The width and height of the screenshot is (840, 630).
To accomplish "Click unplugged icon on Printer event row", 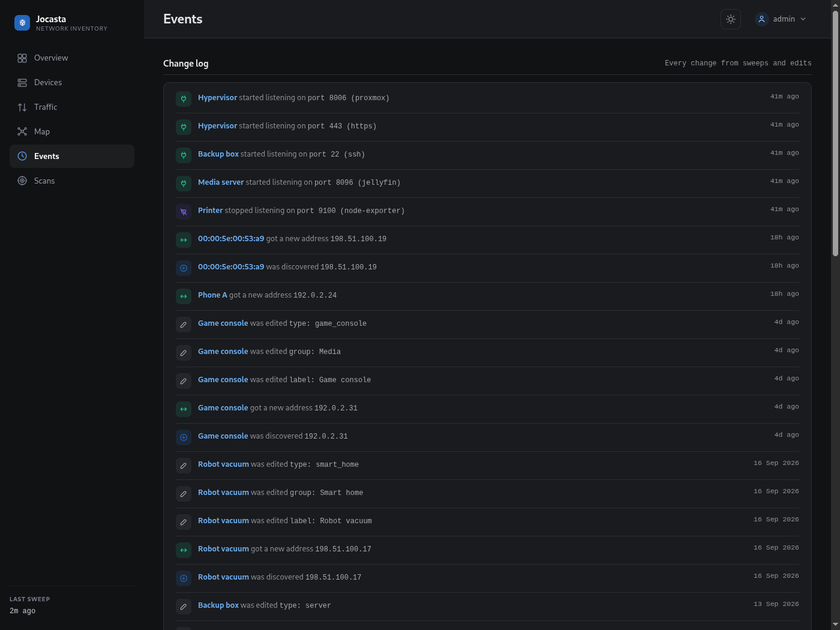I will pos(184,211).
